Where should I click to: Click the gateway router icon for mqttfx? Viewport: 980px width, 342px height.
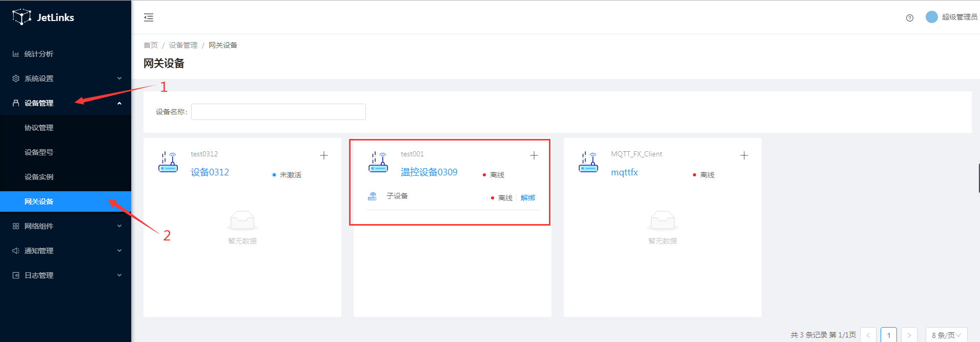coord(588,162)
